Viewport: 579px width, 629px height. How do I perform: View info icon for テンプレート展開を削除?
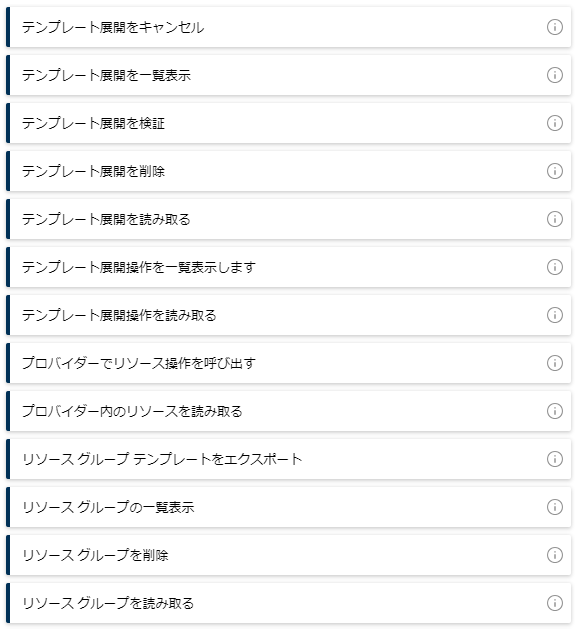(555, 171)
